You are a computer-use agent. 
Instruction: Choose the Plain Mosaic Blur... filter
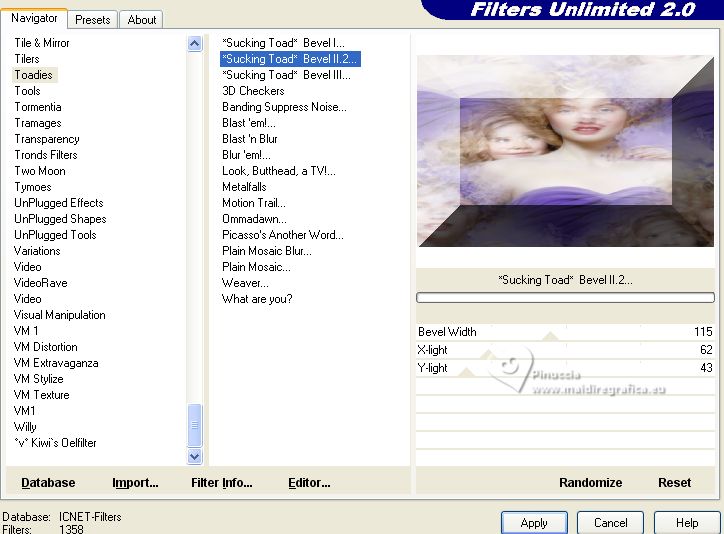266,251
